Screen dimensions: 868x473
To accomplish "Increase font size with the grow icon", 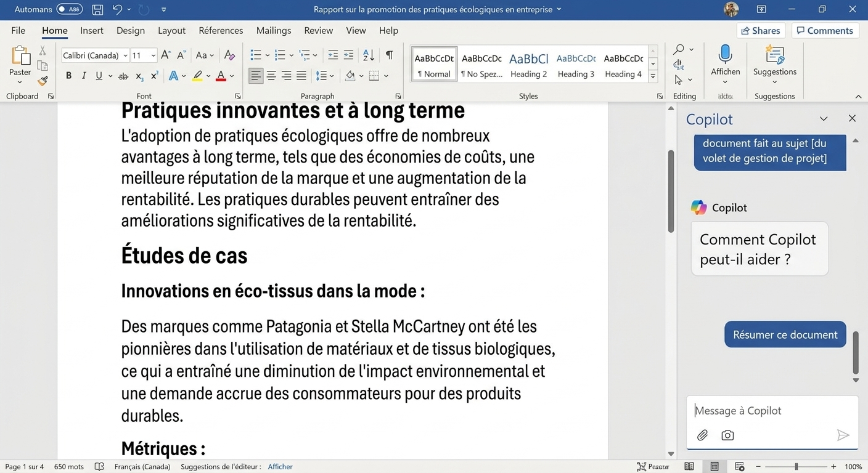I will coord(166,55).
